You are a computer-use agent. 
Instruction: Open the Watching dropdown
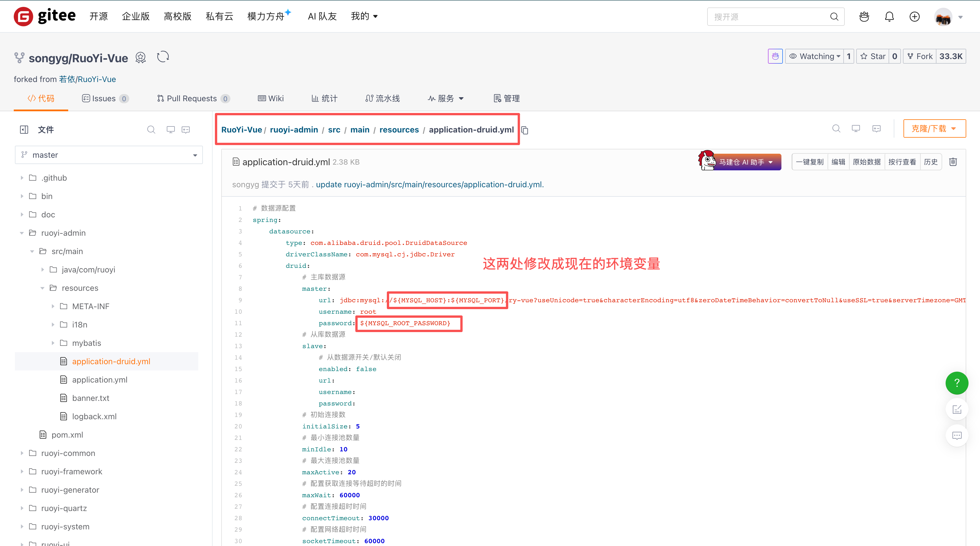tap(814, 56)
